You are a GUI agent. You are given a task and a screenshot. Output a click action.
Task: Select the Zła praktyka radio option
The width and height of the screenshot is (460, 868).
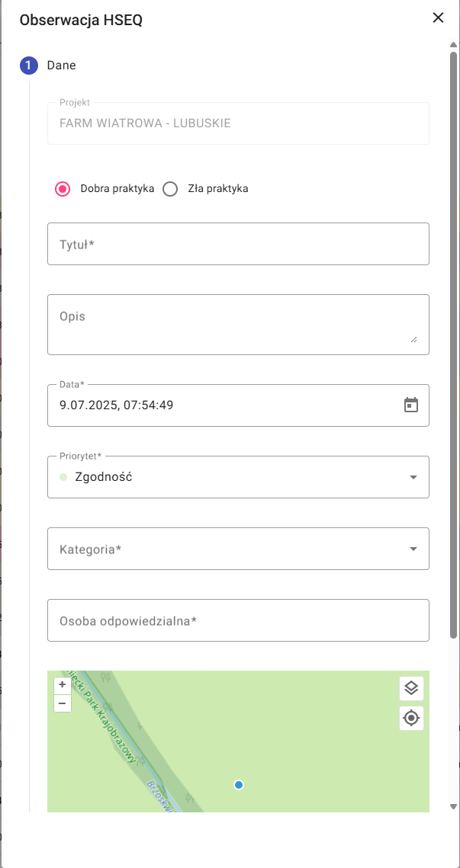170,189
